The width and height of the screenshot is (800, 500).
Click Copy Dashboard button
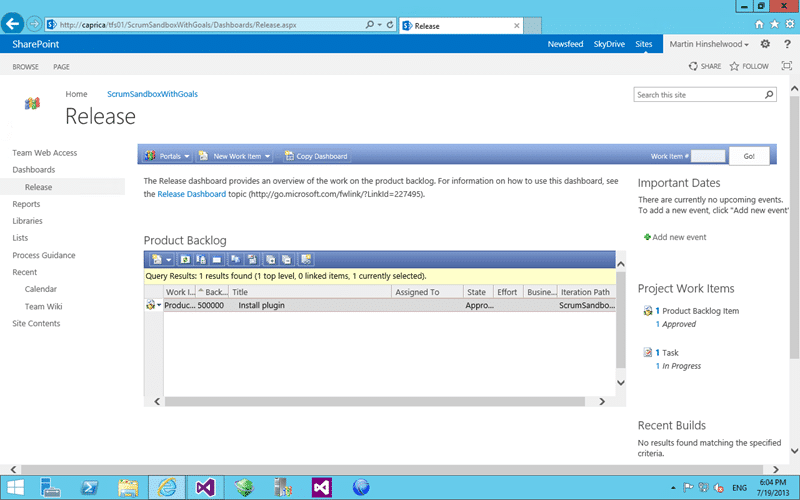tap(316, 157)
